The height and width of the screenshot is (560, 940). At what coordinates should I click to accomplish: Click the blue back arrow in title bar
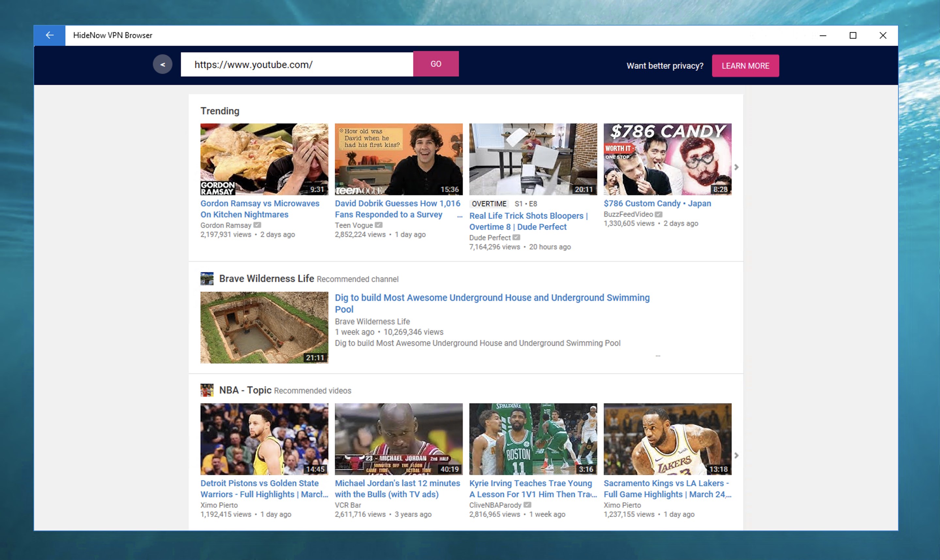(x=49, y=35)
